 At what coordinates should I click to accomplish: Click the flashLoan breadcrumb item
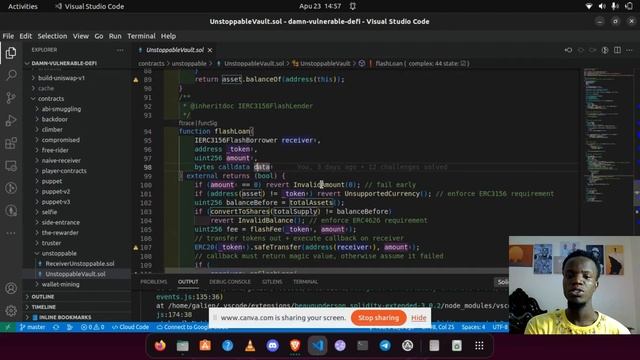pos(389,63)
